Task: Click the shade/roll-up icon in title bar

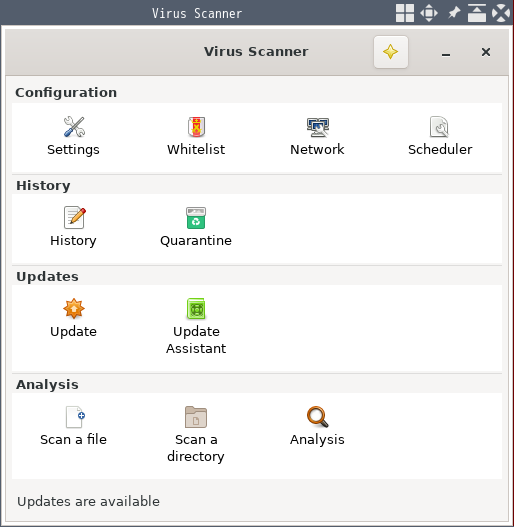Action: click(477, 13)
